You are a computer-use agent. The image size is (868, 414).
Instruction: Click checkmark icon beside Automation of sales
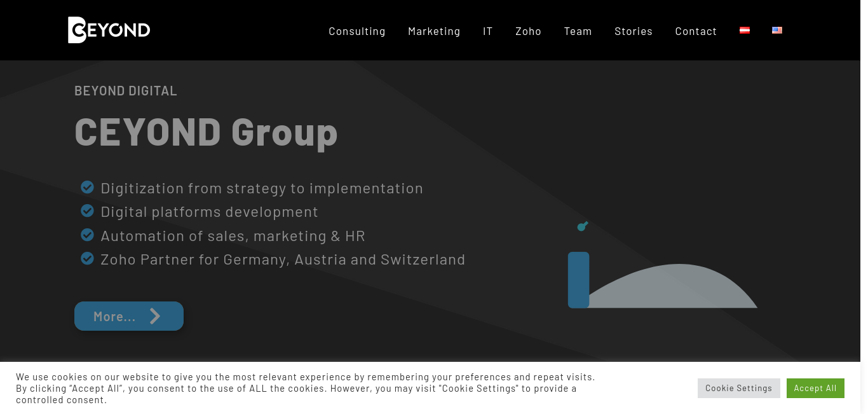click(88, 235)
